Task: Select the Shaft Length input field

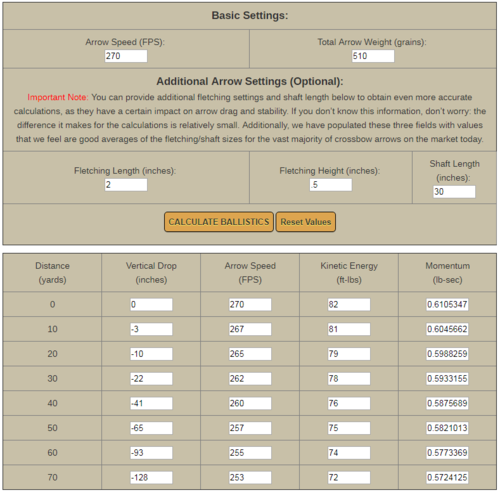Action: 454,192
